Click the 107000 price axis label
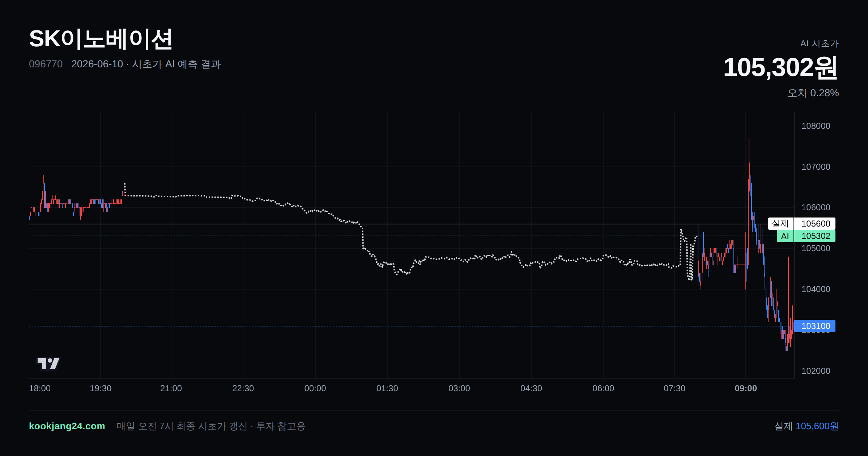 coord(816,167)
